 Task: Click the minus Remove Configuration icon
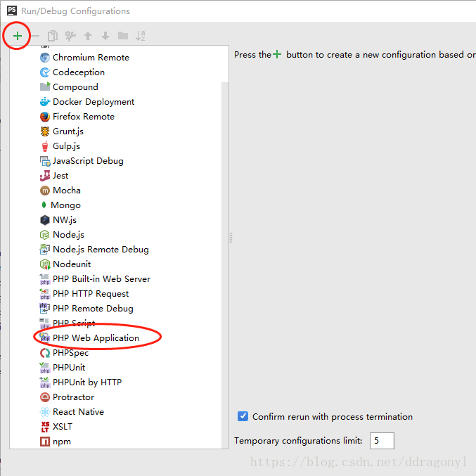[x=36, y=36]
